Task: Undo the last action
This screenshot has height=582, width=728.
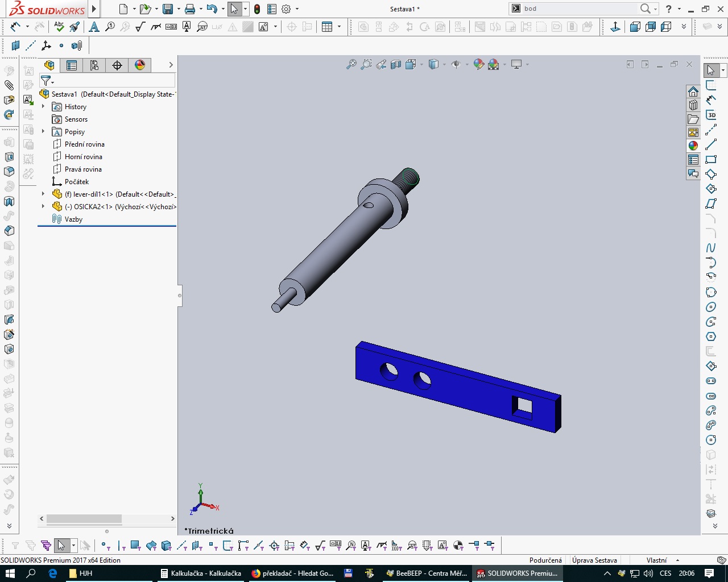Action: 212,9
